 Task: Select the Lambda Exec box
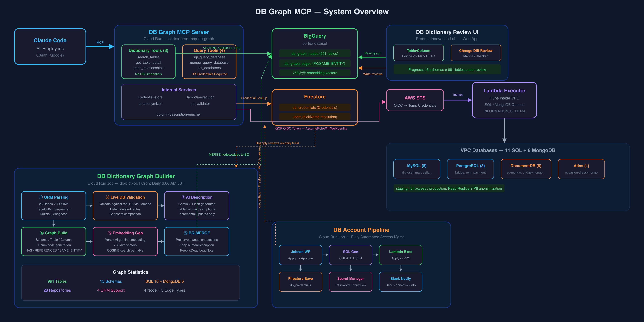pos(401,255)
